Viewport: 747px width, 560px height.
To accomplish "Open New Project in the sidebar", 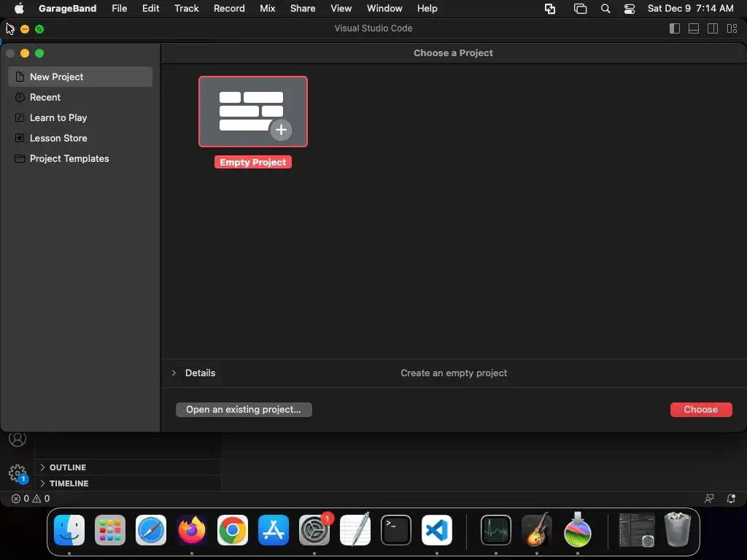I will [x=80, y=77].
